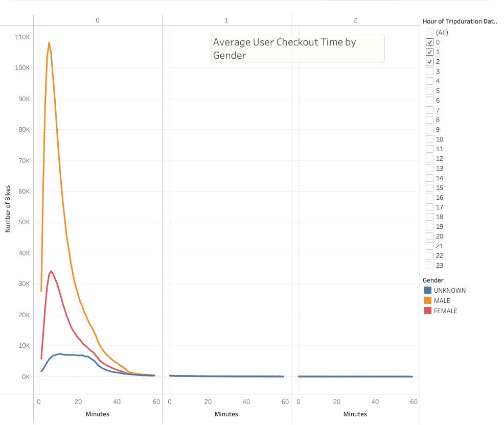
Task: Tick hour 16 in the hour filter
Action: (x=429, y=198)
